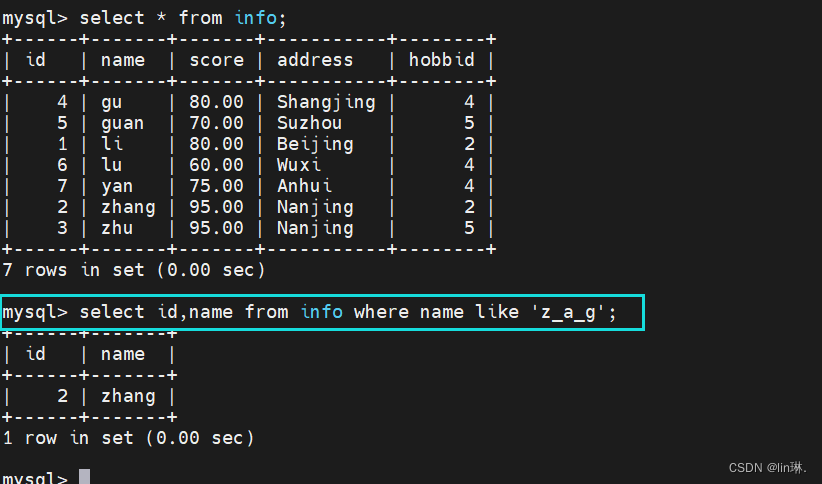
Task: Click the 'hobbid' column header
Action: tap(441, 60)
